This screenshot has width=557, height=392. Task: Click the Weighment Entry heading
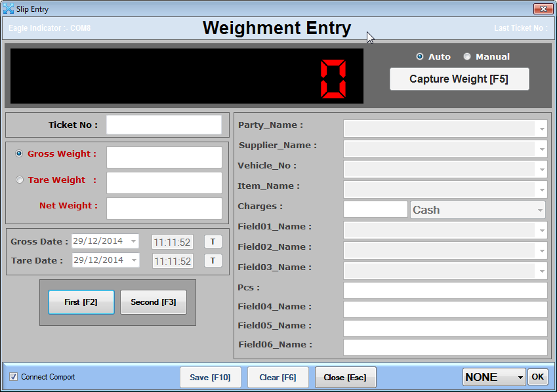click(277, 28)
